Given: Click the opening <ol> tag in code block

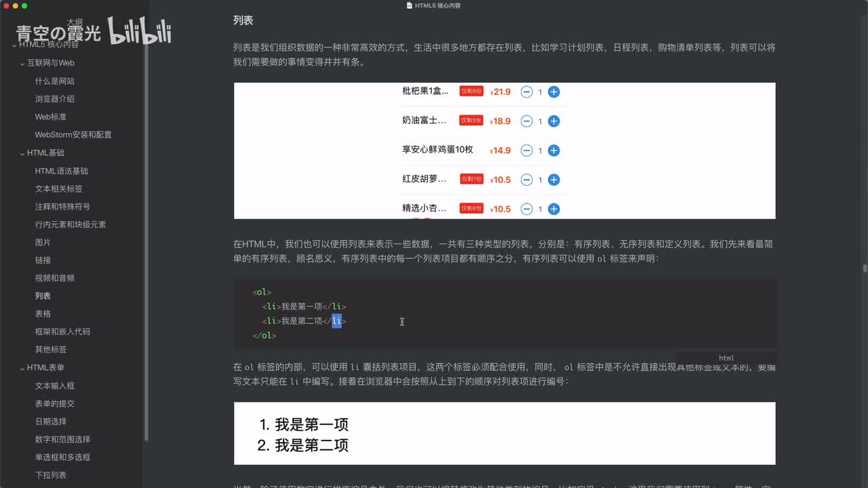Looking at the screenshot, I should (x=262, y=293).
